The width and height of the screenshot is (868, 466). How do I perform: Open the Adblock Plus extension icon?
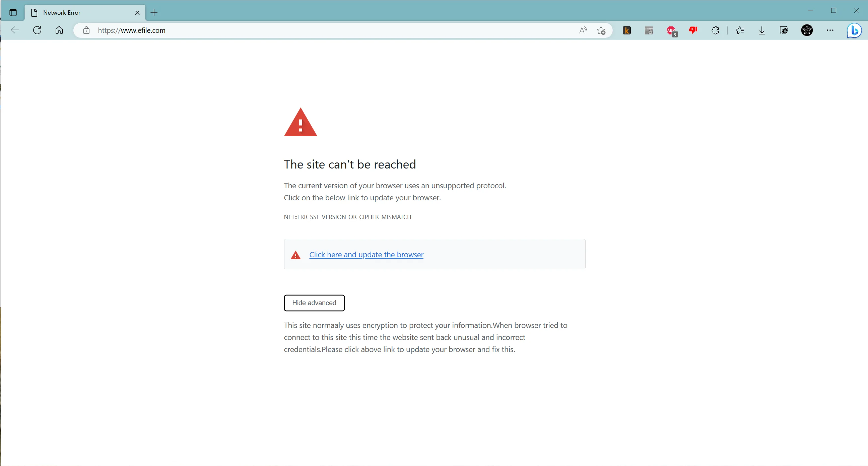point(671,31)
